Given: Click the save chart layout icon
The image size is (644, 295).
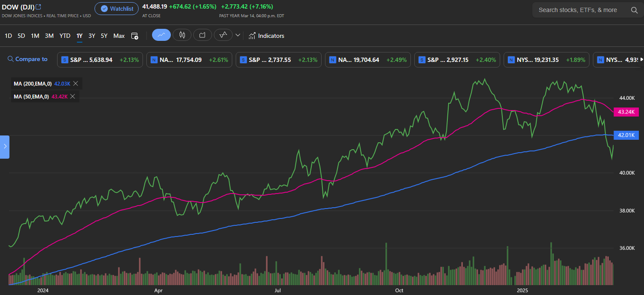Looking at the screenshot, I should [x=134, y=36].
